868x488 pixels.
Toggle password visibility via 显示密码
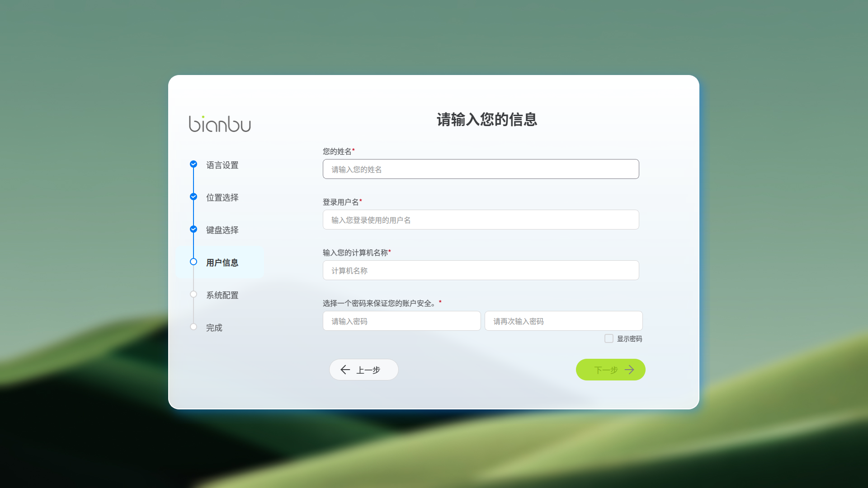coord(609,338)
